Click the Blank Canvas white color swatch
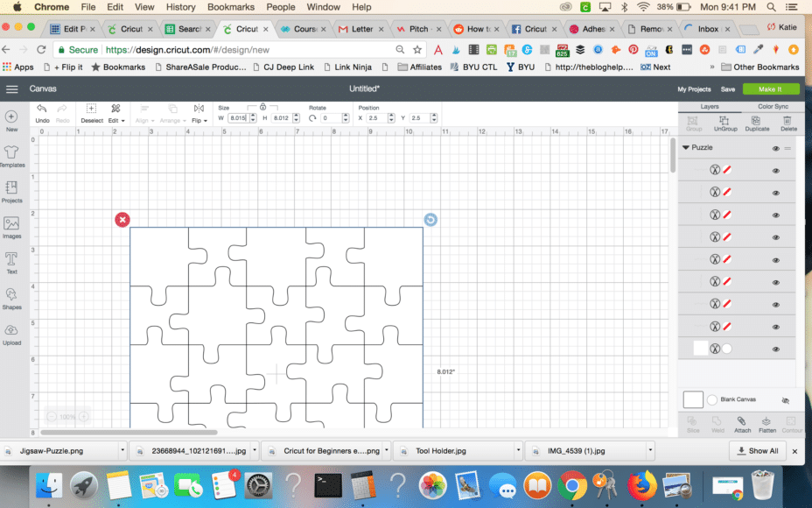This screenshot has width=812, height=508. [x=693, y=399]
